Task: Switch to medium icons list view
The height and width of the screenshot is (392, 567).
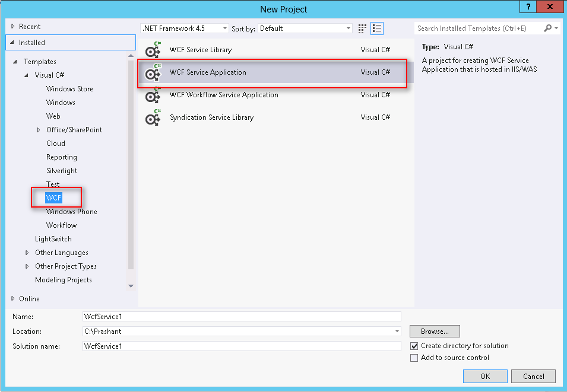Action: point(377,28)
